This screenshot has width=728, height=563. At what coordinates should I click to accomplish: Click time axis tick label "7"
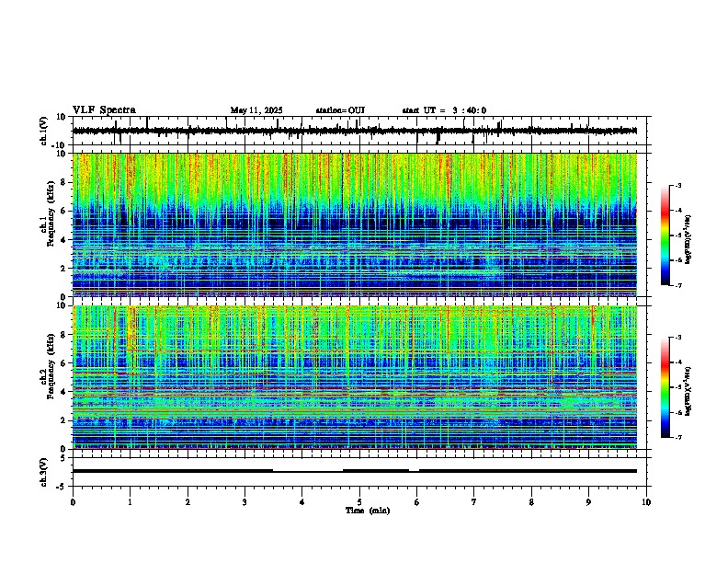pyautogui.click(x=473, y=502)
